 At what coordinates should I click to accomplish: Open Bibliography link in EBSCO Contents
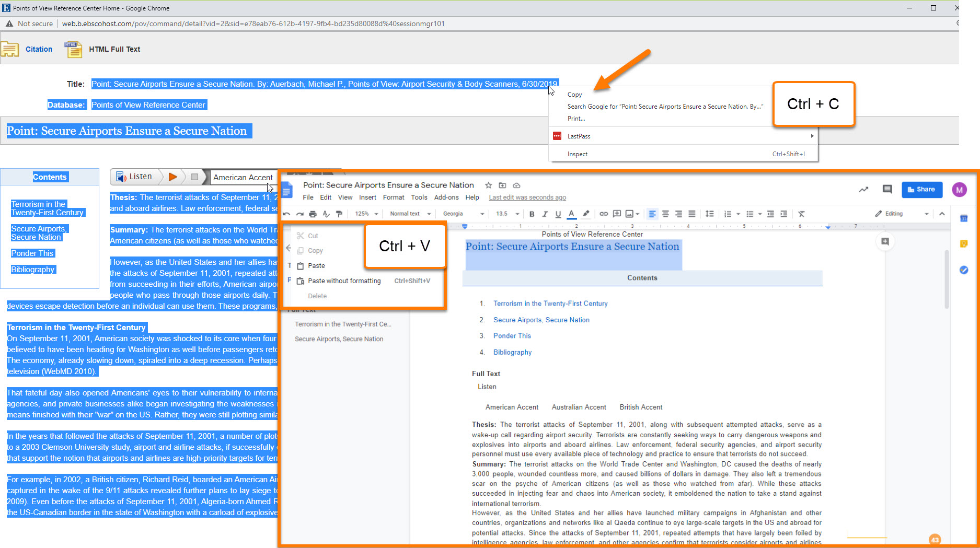32,270
